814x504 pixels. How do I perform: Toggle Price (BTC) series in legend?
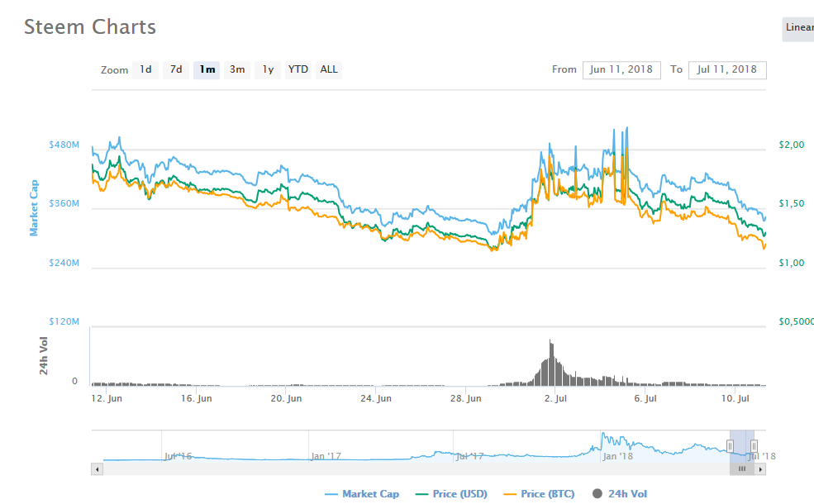(x=539, y=494)
